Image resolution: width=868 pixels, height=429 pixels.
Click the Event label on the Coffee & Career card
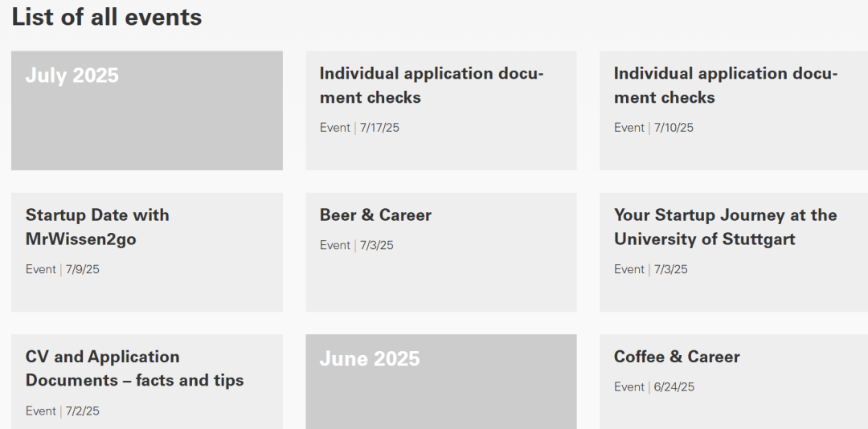coord(629,387)
